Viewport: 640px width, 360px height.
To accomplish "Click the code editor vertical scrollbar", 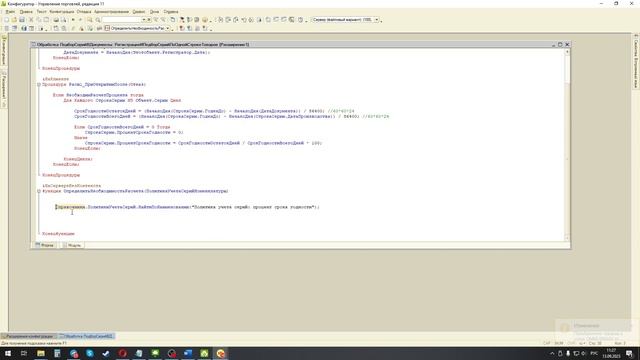I will coord(567,145).
